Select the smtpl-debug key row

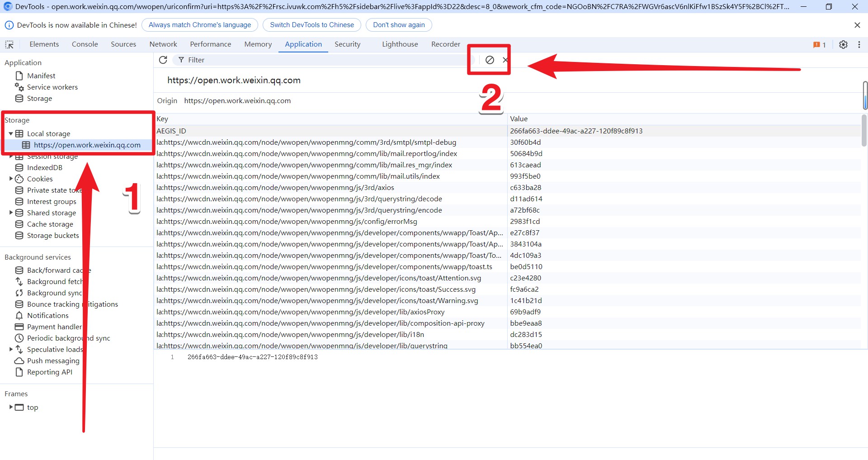[508, 142]
